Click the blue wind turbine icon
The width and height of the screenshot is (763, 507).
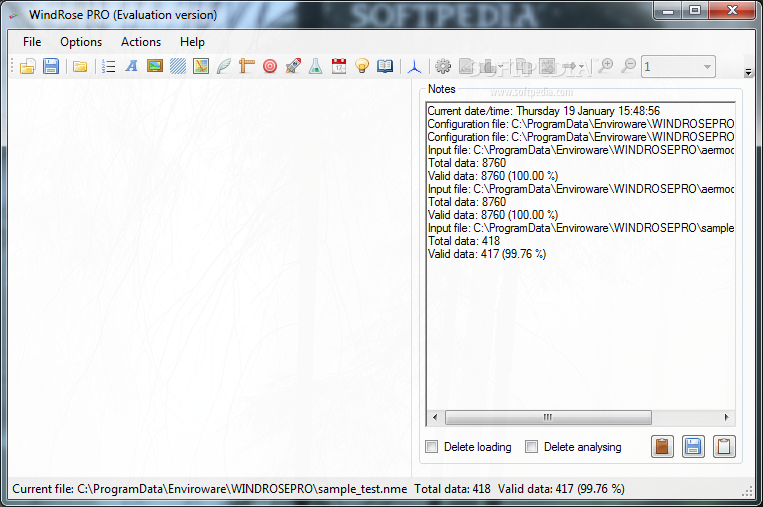point(414,66)
